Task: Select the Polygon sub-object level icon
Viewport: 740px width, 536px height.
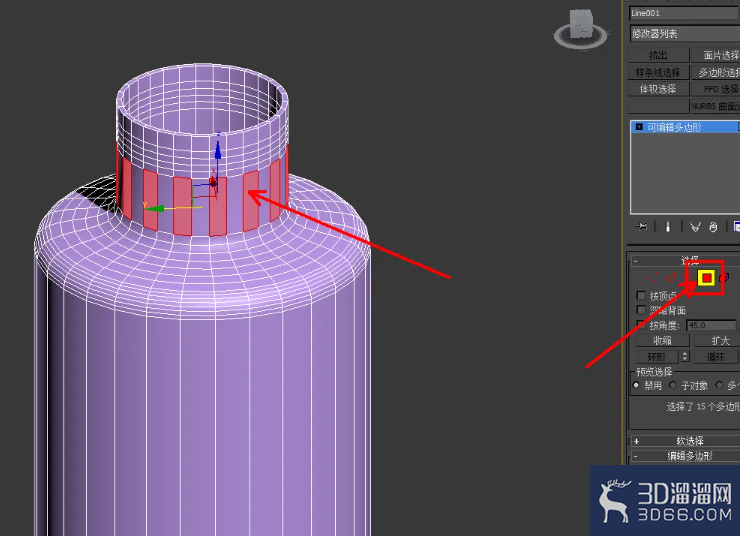Action: point(706,278)
